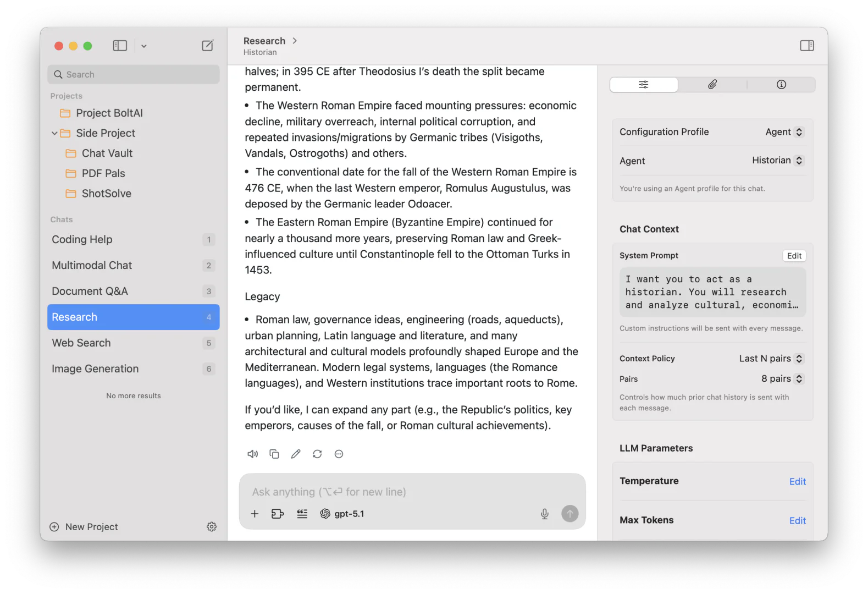Image resolution: width=868 pixels, height=594 pixels.
Task: Toggle the right inspector panel
Action: (x=806, y=46)
